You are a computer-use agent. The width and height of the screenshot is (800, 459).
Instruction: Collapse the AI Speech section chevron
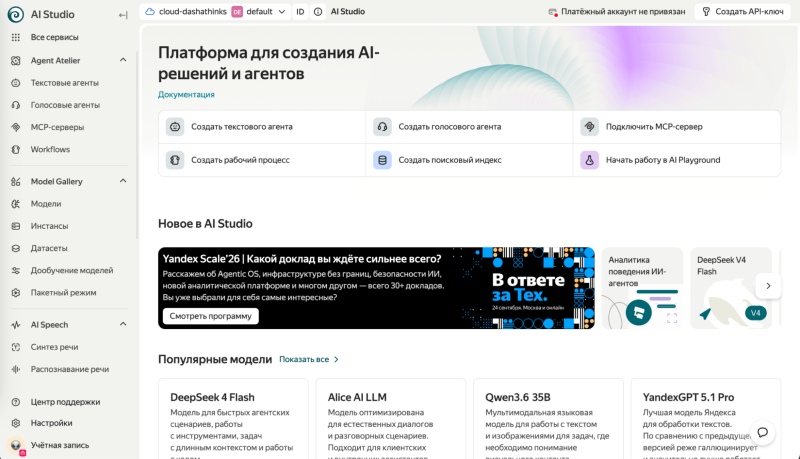(123, 324)
